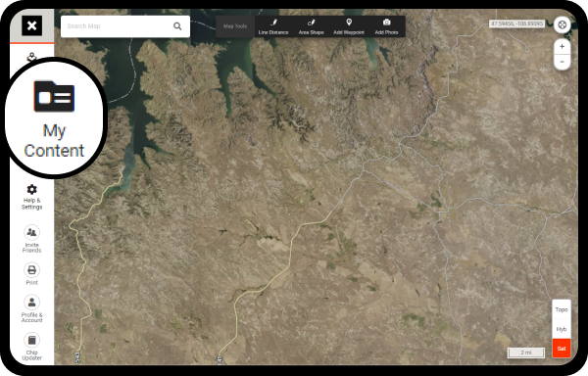Choose the Add Waypoint tool
Image resolution: width=588 pixels, height=376 pixels.
point(349,26)
